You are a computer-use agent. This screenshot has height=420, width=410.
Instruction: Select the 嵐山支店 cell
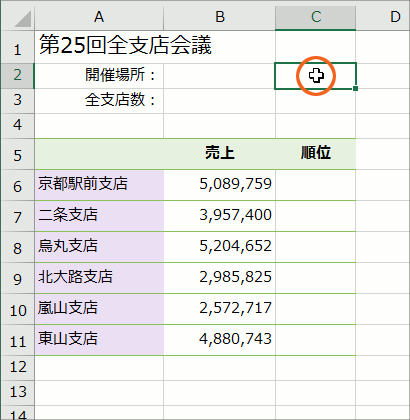[99, 309]
